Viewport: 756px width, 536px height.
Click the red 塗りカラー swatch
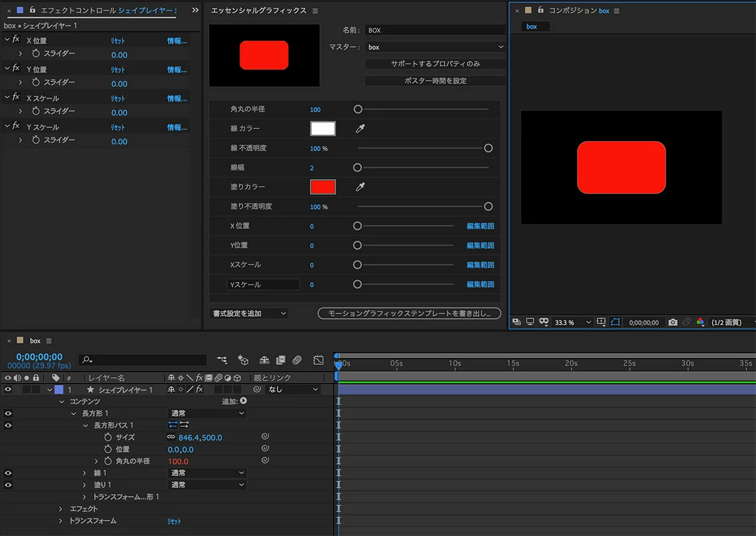(x=323, y=187)
